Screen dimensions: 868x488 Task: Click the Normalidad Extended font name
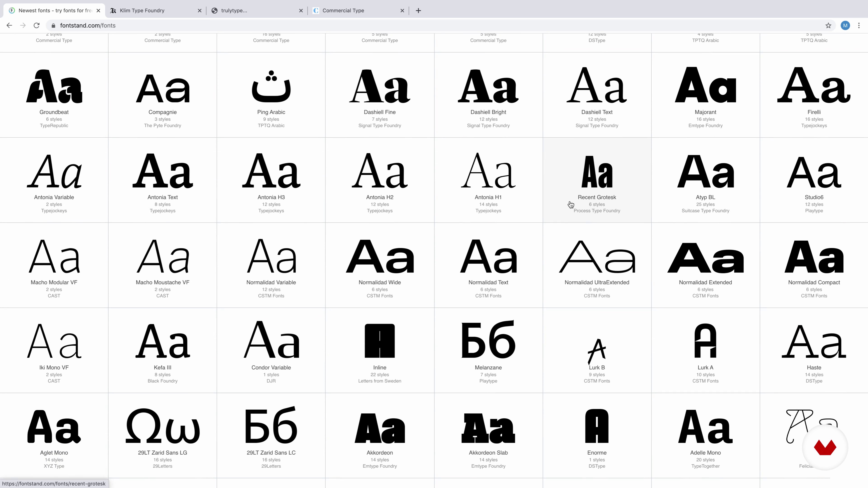[705, 283]
